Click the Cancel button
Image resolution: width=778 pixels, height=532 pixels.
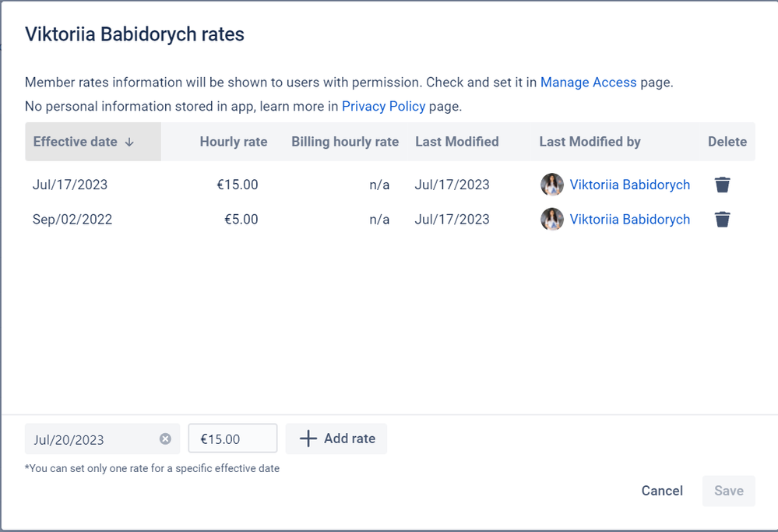tap(662, 491)
